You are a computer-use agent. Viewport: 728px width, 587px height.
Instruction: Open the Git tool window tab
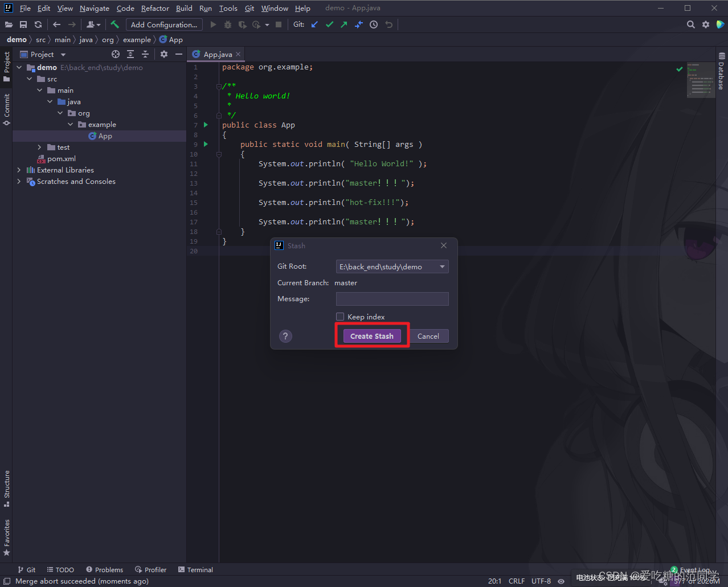coord(27,569)
